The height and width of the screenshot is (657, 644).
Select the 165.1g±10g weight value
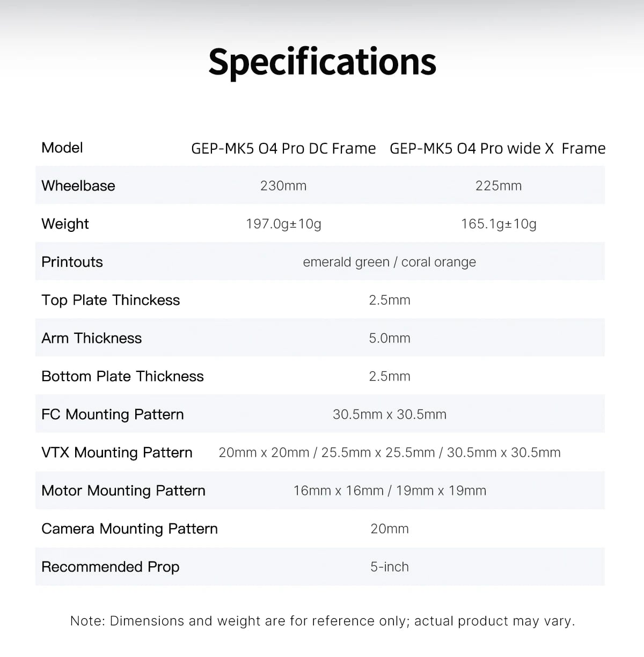[x=498, y=224]
